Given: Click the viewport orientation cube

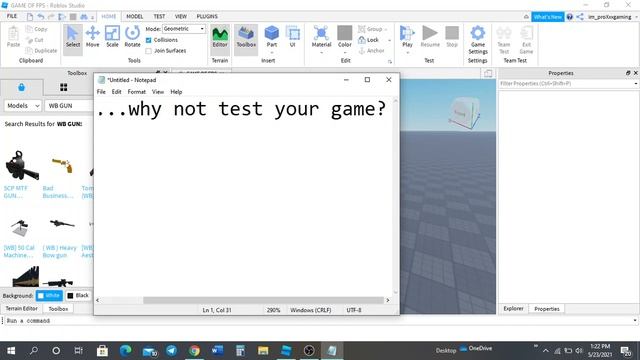Looking at the screenshot, I should 463,113.
